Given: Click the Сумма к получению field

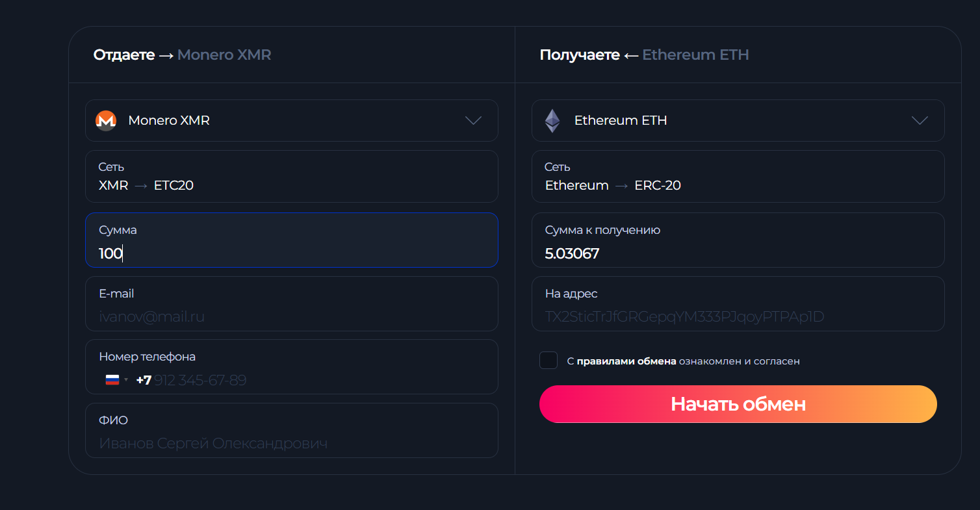Looking at the screenshot, I should [738, 240].
